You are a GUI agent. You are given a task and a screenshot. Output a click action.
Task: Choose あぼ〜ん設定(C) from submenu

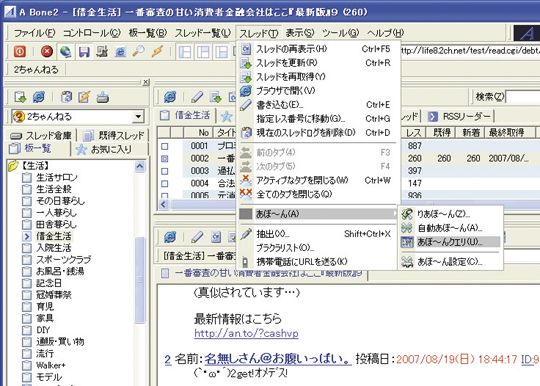[450, 262]
